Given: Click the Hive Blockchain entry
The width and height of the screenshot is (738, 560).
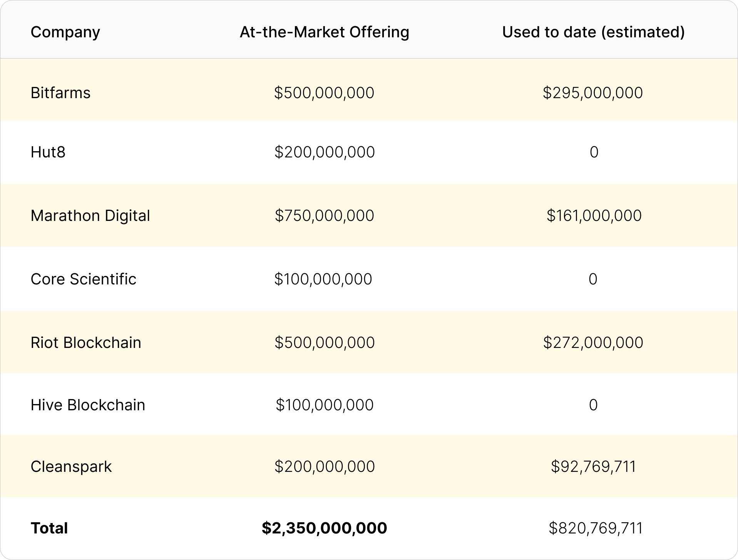Looking at the screenshot, I should coord(88,405).
